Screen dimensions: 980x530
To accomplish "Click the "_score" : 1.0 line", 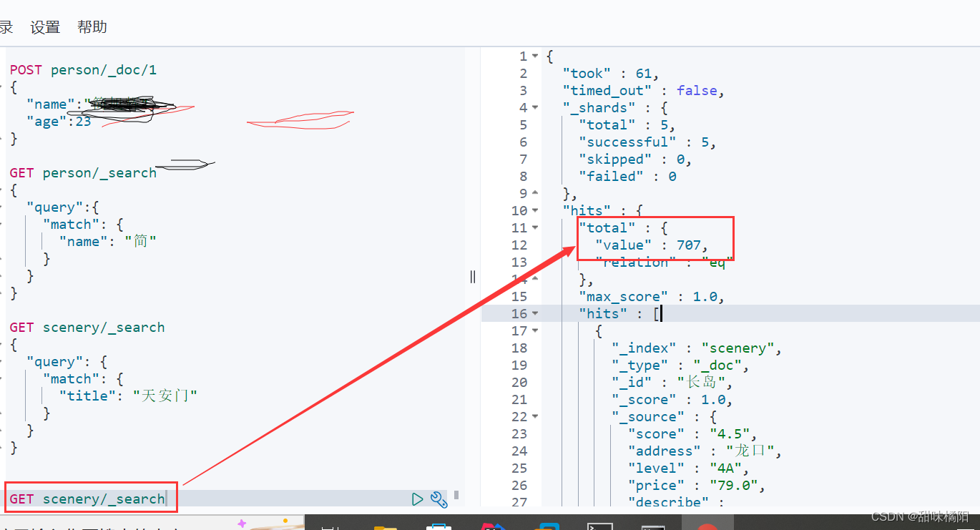I will point(672,400).
